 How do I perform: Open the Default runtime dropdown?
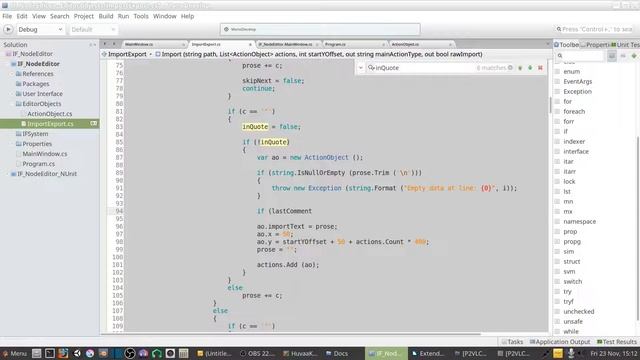coord(93,29)
